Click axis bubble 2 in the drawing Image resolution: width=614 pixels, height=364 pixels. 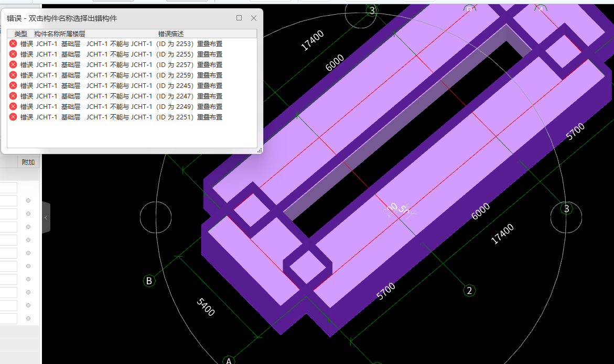(469, 291)
